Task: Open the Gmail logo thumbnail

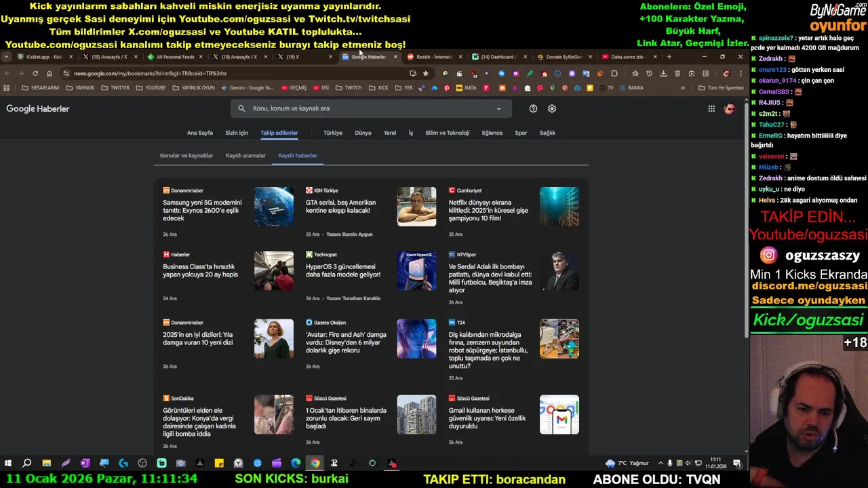Action: (559, 415)
